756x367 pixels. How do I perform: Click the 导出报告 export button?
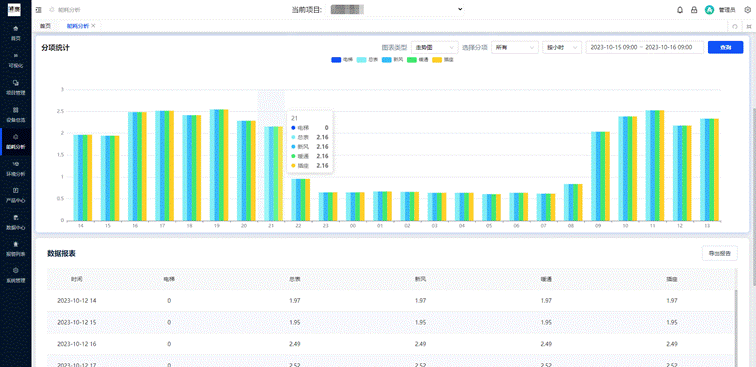(719, 253)
